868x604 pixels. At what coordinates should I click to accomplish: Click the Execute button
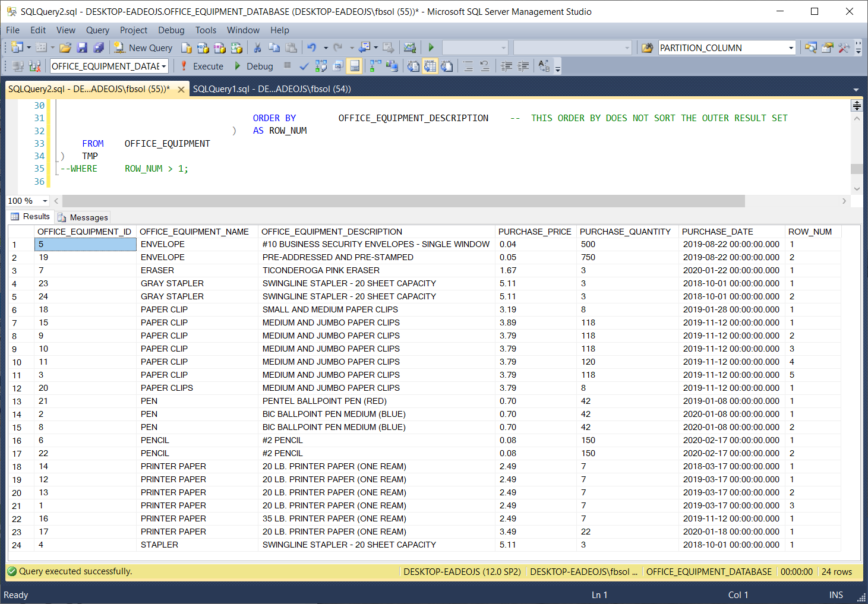click(x=202, y=67)
